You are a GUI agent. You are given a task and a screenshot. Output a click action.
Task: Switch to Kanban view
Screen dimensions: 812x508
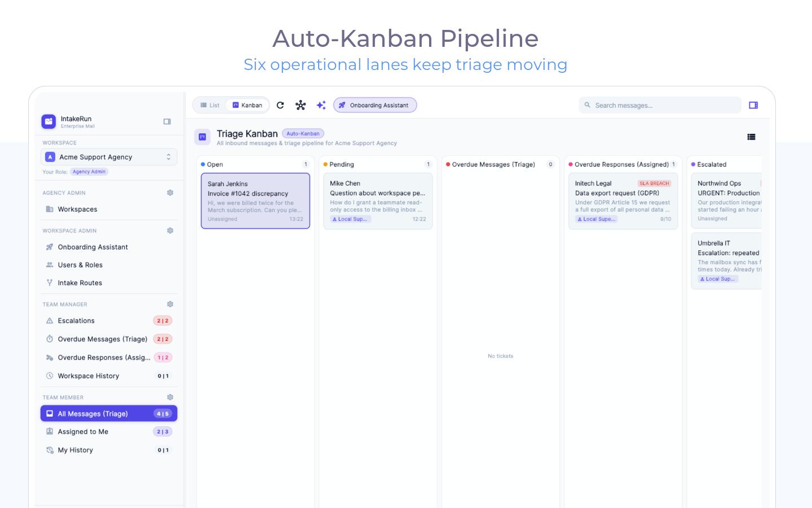pos(248,105)
